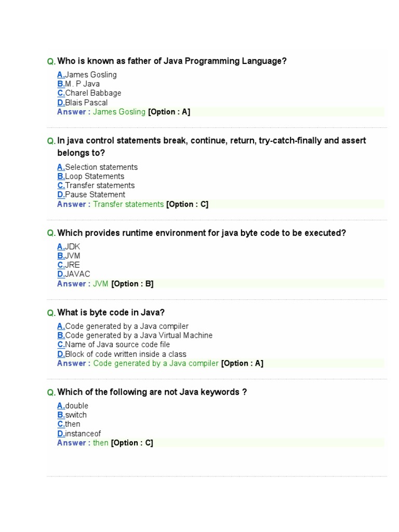Click option C link for then
This screenshot has height=532, width=399.
[61, 424]
